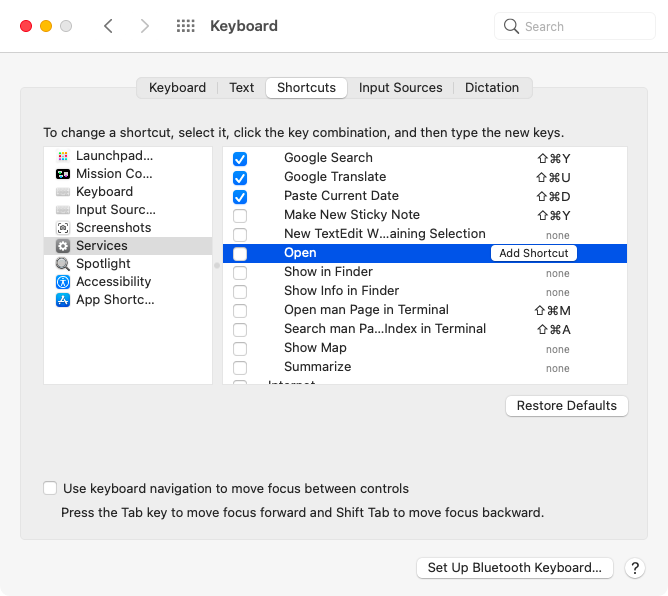
Task: Switch to the Input Sources tab
Action: [x=400, y=88]
